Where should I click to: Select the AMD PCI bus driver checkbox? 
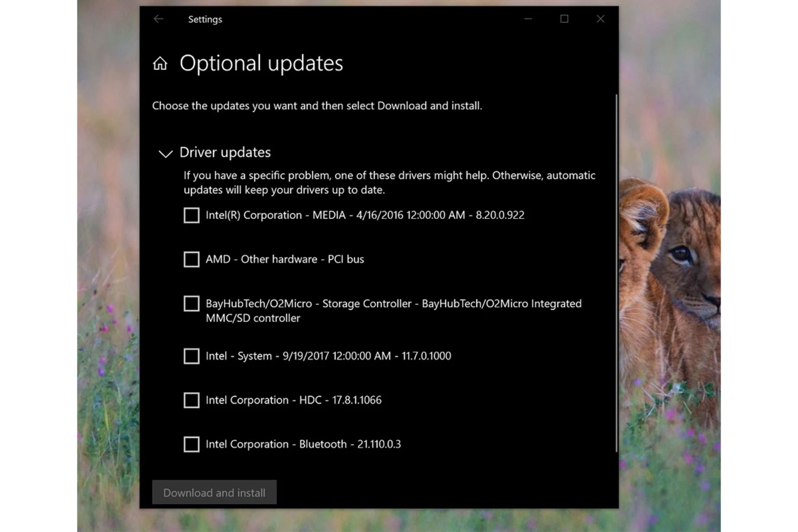pos(191,260)
